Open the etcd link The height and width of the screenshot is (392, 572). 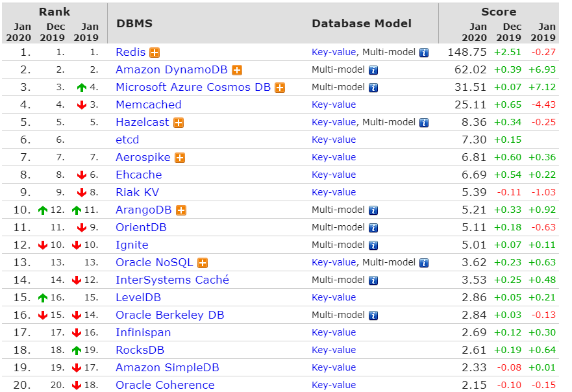pyautogui.click(x=127, y=140)
